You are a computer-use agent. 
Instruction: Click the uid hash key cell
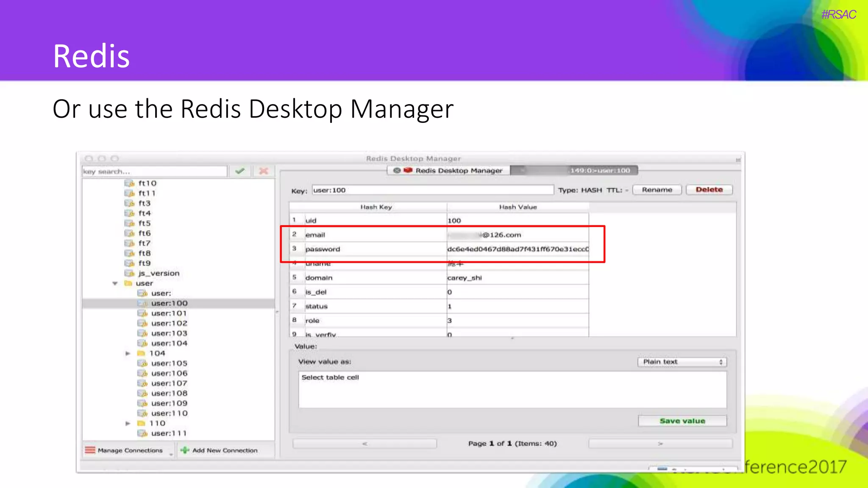pyautogui.click(x=376, y=220)
